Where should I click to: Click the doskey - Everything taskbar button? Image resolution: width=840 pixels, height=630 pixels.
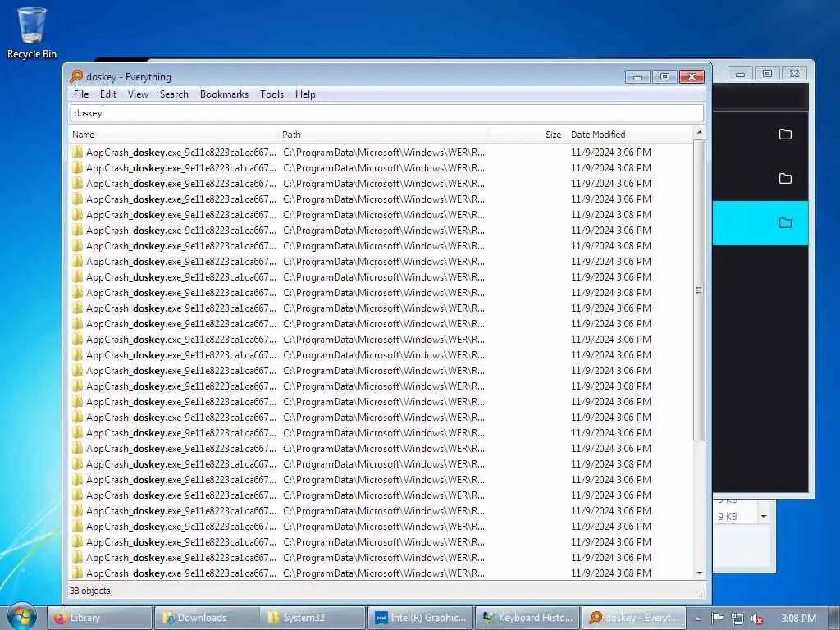(633, 618)
